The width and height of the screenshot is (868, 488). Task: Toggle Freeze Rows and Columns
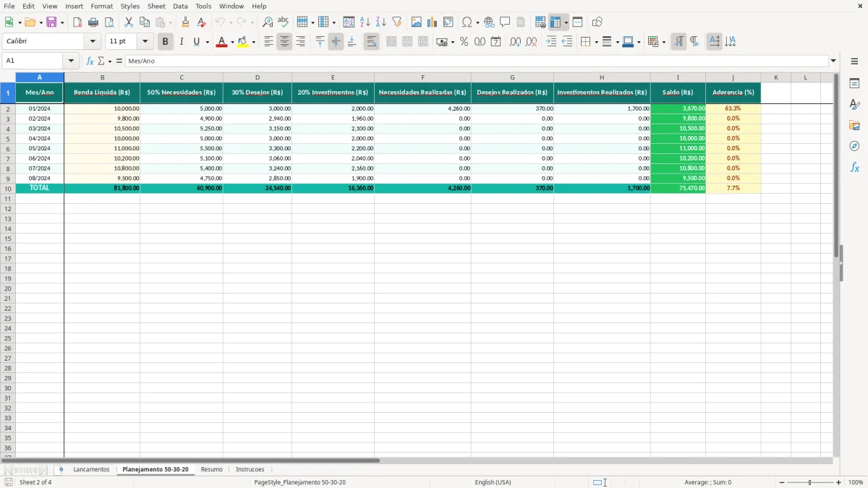(556, 22)
